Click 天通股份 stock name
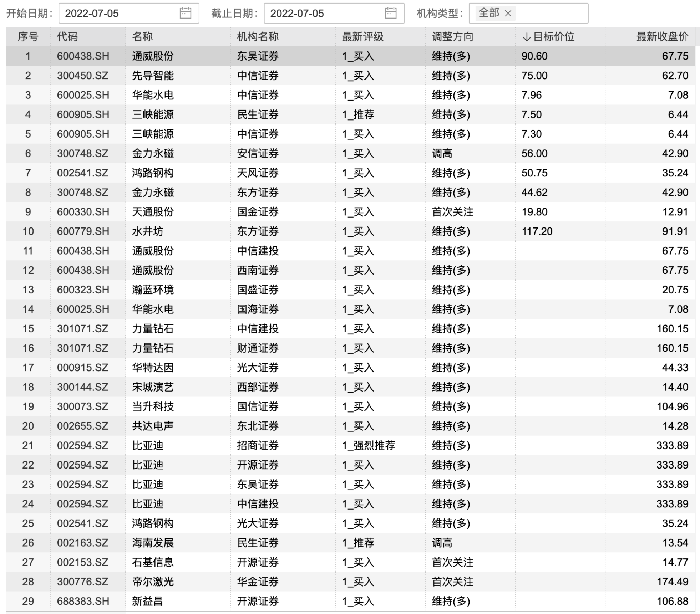Image resolution: width=700 pixels, height=614 pixels. point(153,212)
